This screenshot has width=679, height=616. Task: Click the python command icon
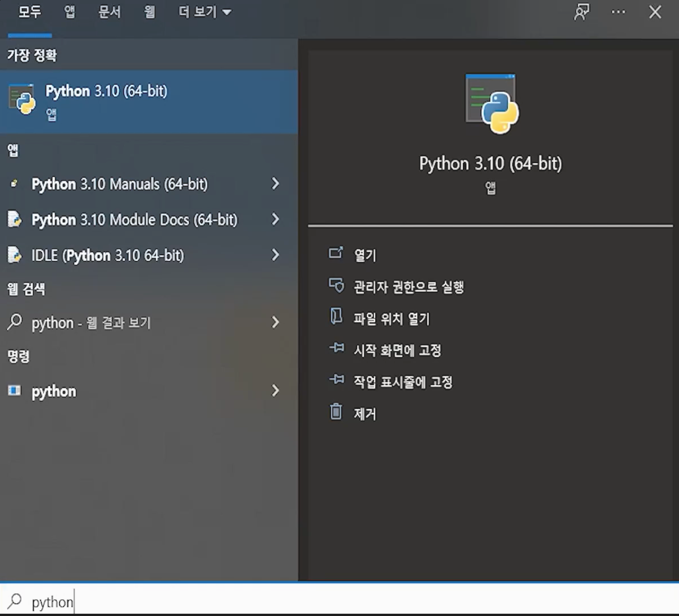(14, 390)
